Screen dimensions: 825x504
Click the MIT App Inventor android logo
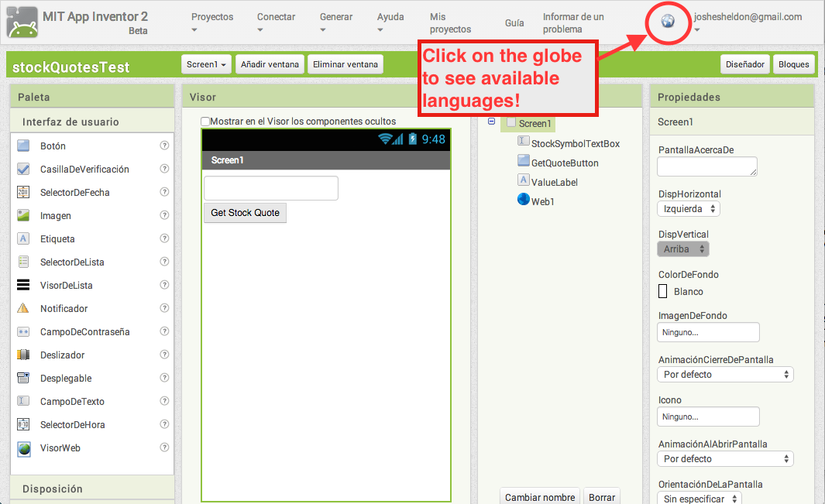pyautogui.click(x=22, y=22)
